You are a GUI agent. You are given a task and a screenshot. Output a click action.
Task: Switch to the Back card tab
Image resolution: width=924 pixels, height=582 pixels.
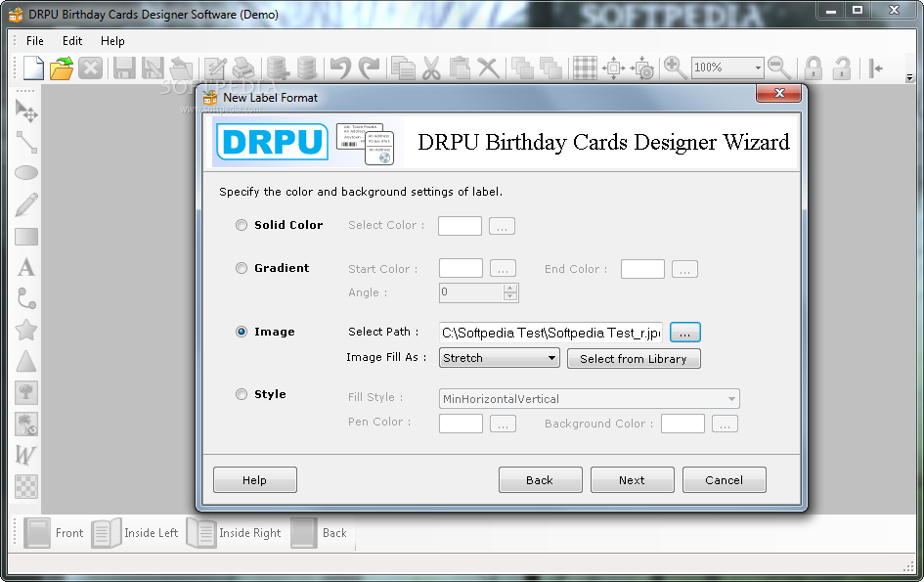click(x=320, y=532)
